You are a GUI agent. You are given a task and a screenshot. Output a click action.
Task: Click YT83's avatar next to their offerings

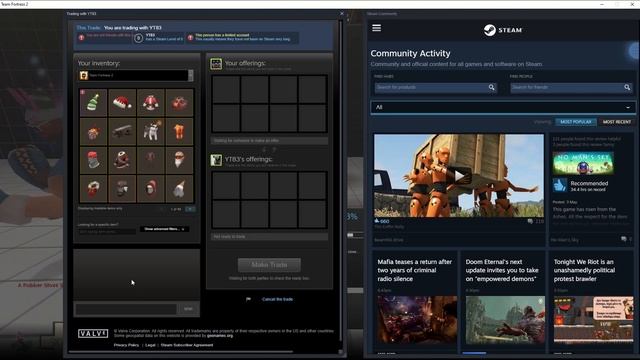[x=216, y=160]
